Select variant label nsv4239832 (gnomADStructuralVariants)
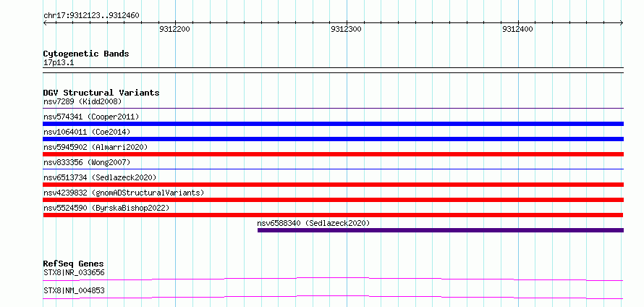Viewport: 644px width, 307px height. (x=124, y=193)
